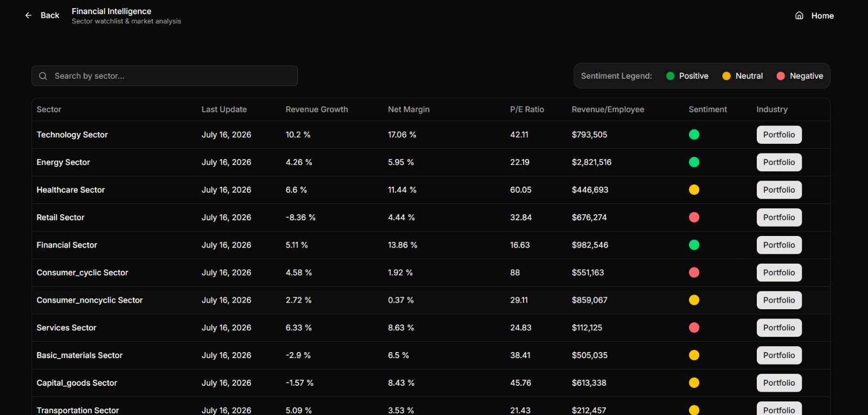The image size is (868, 415).
Task: Click the Basic_materials Sector sentiment dot
Action: [x=694, y=355]
